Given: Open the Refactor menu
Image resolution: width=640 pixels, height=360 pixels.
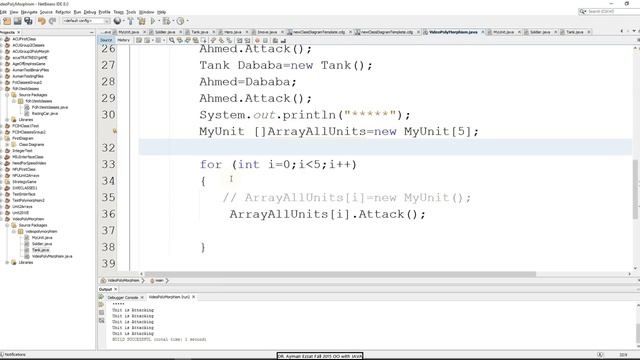Looking at the screenshot, I should [x=63, y=12].
